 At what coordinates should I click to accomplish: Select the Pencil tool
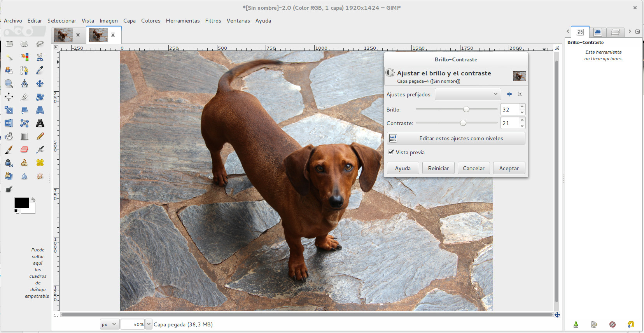40,136
